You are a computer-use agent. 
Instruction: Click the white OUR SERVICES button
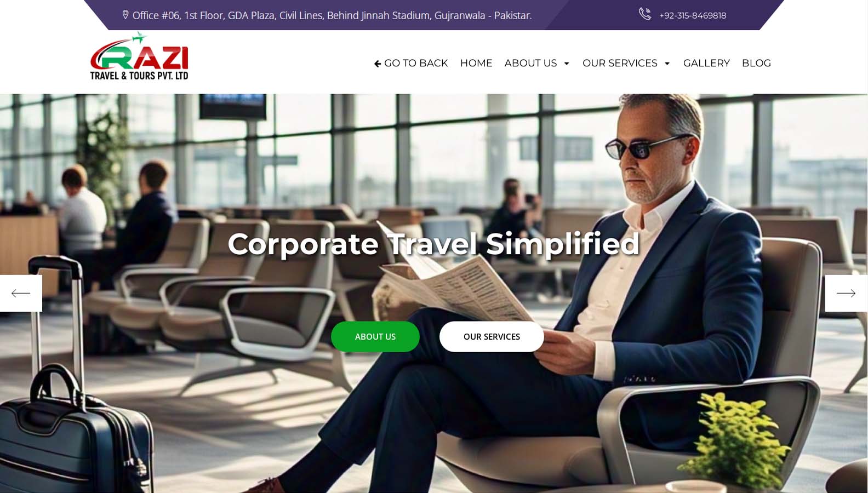click(492, 336)
